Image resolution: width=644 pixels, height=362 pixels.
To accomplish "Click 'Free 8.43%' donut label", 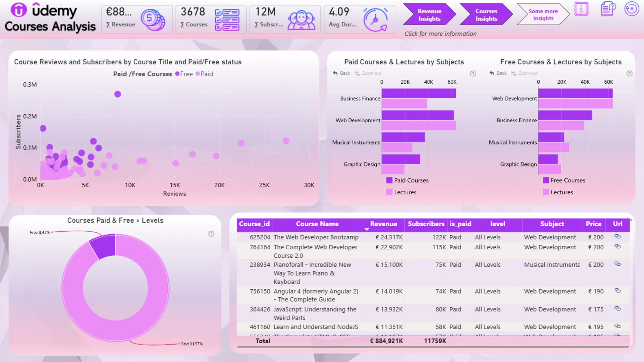I will click(40, 232).
